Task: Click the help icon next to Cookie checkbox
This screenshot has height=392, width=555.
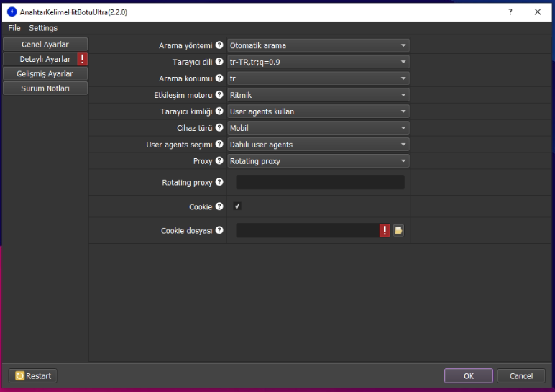Action: coord(219,207)
